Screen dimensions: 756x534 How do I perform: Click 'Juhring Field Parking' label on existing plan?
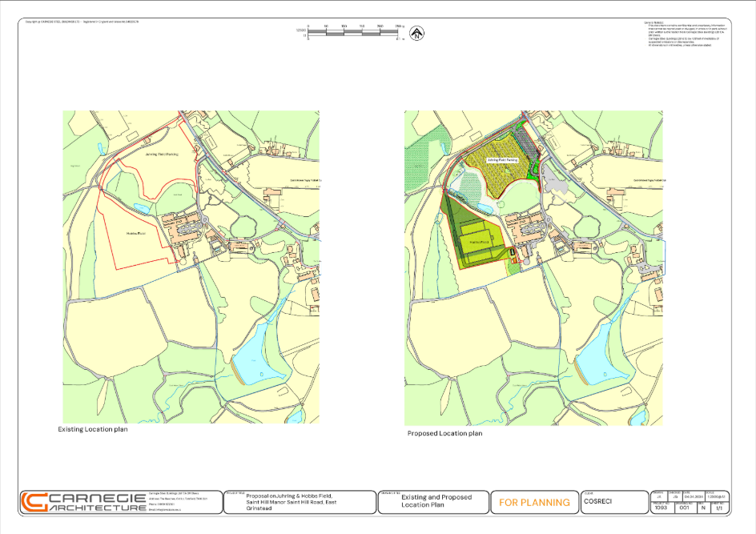pos(162,155)
